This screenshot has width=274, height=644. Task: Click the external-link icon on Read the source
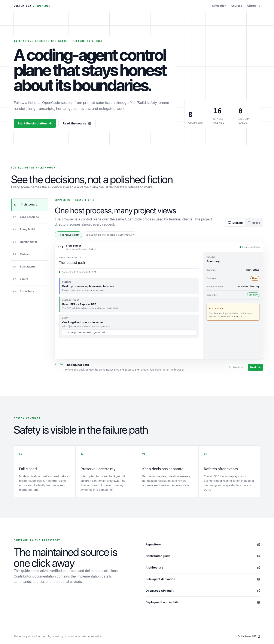tap(90, 123)
